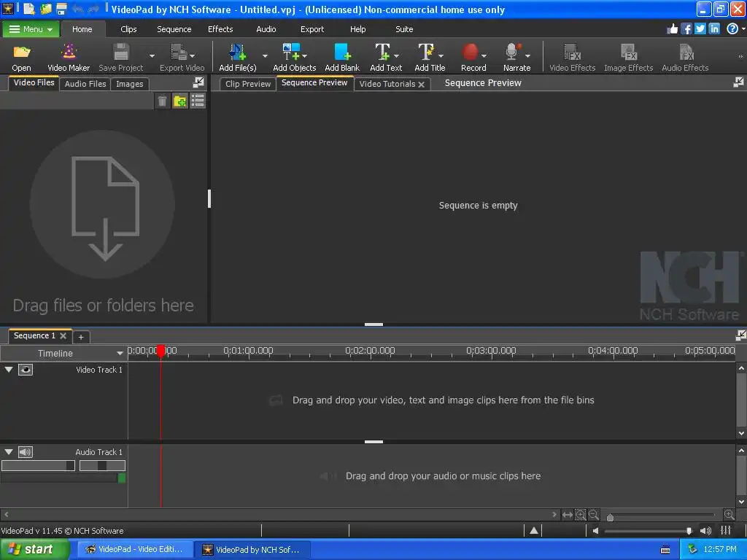Screen dimensions: 747x560
Task: Click the zoom-to-selection magnifier icon
Action: pyautogui.click(x=580, y=515)
